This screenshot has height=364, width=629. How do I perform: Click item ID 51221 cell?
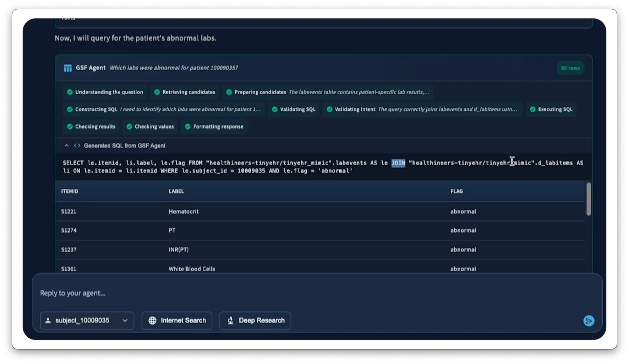(69, 211)
